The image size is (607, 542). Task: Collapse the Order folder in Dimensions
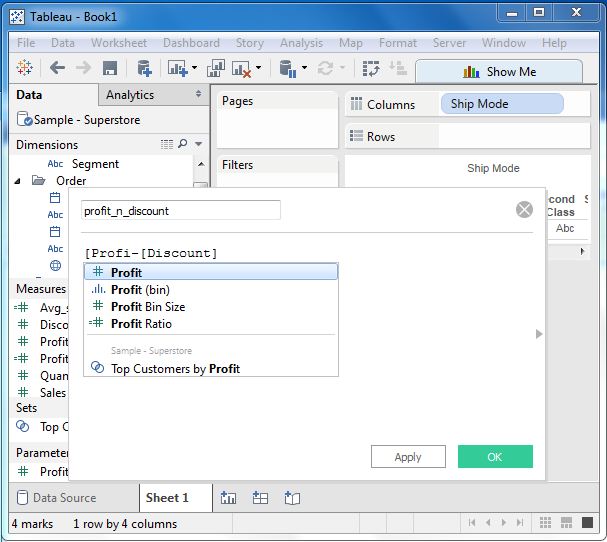pyautogui.click(x=19, y=181)
